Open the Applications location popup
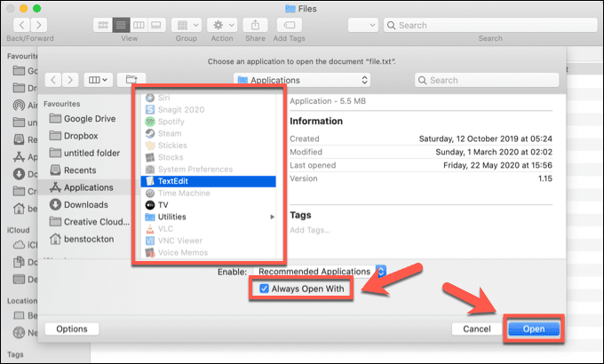This screenshot has width=604, height=364. point(302,80)
